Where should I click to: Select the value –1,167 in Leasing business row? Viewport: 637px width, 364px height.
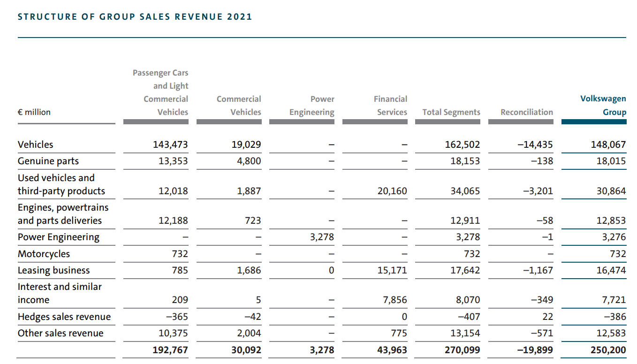538,270
